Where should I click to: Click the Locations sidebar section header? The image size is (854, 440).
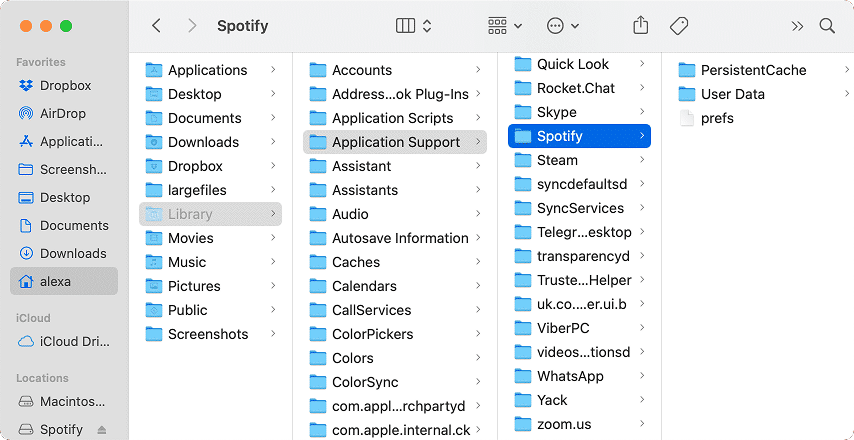[42, 378]
